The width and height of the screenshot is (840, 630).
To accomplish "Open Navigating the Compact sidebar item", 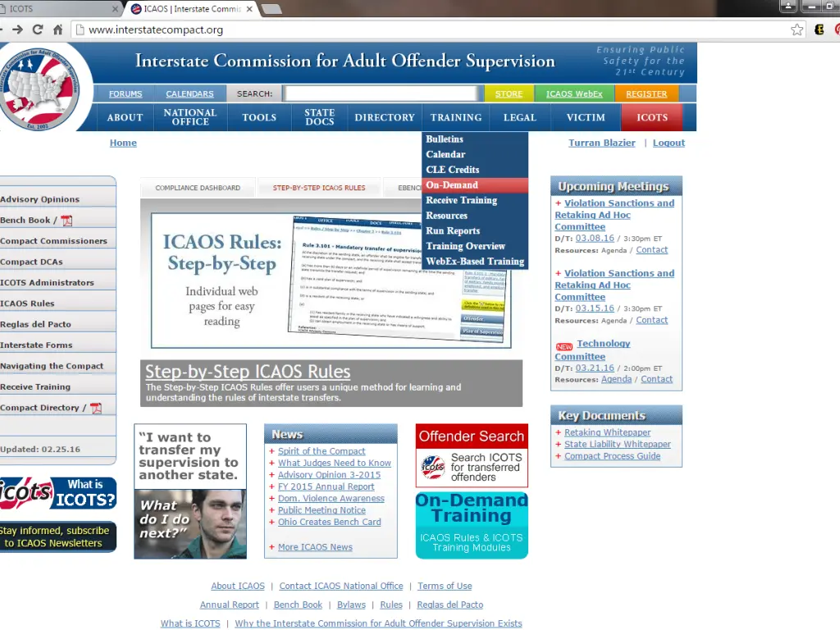I will click(57, 367).
